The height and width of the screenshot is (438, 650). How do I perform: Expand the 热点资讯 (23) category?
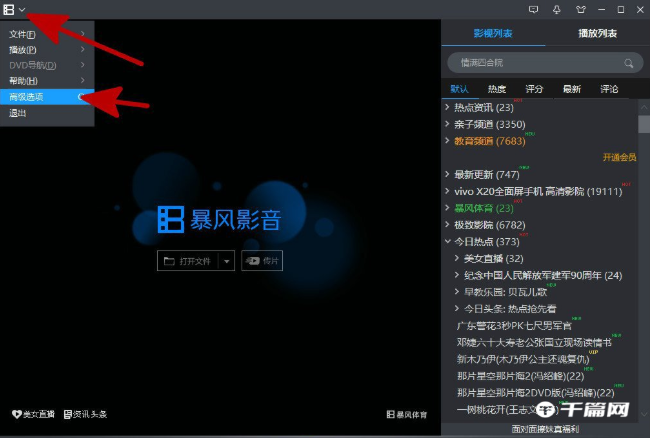point(447,107)
